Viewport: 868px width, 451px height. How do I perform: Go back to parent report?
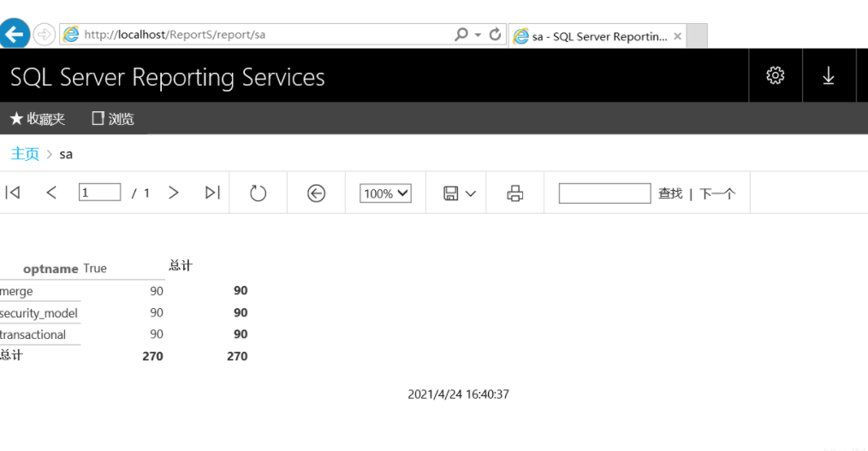click(316, 193)
